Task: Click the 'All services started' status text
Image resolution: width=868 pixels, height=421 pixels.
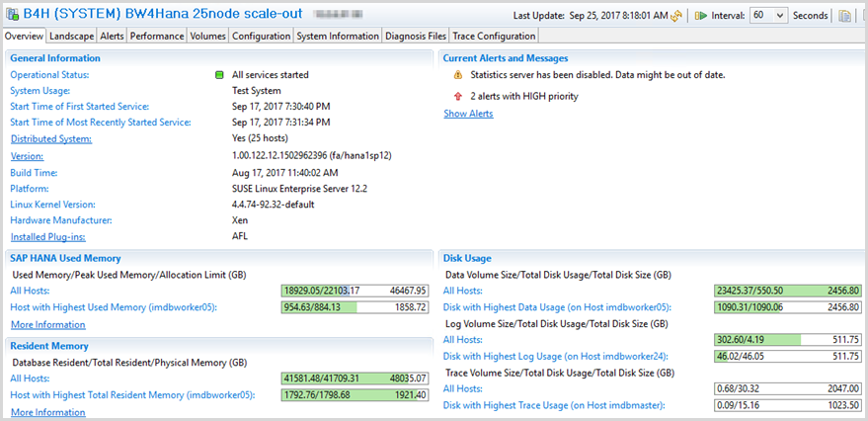Action: click(x=271, y=75)
